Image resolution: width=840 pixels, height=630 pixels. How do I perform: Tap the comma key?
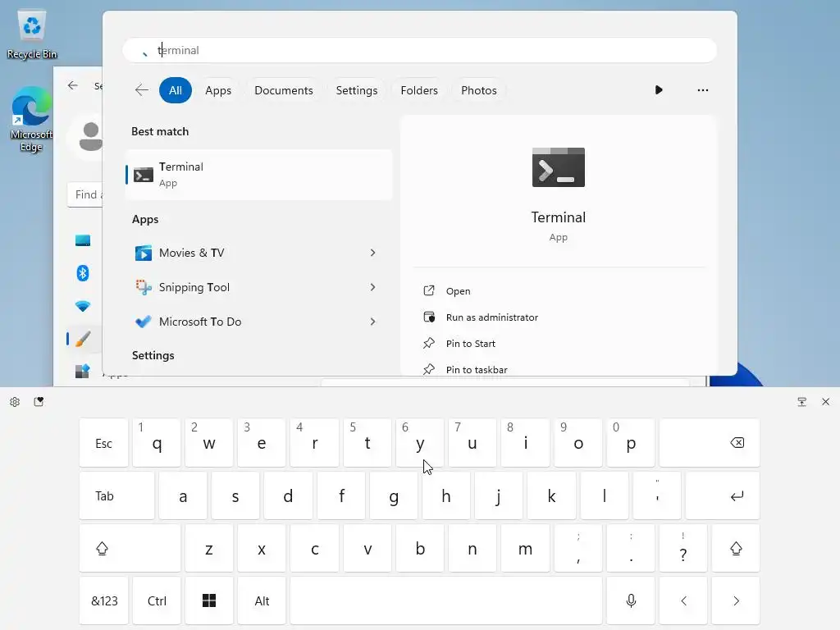point(578,548)
